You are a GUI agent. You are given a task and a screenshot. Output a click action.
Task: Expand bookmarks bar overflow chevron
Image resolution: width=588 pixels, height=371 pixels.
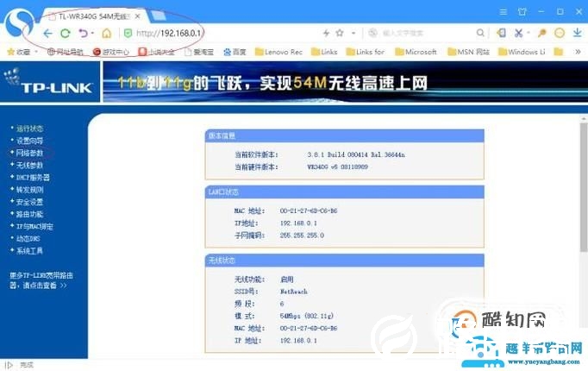click(578, 52)
